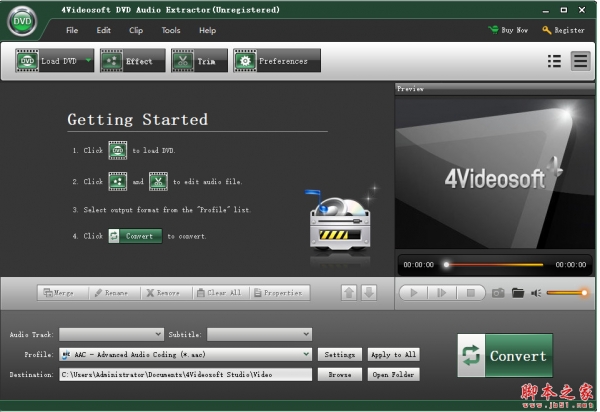The width and height of the screenshot is (600, 412).
Task: Close the application window
Action: click(x=582, y=10)
